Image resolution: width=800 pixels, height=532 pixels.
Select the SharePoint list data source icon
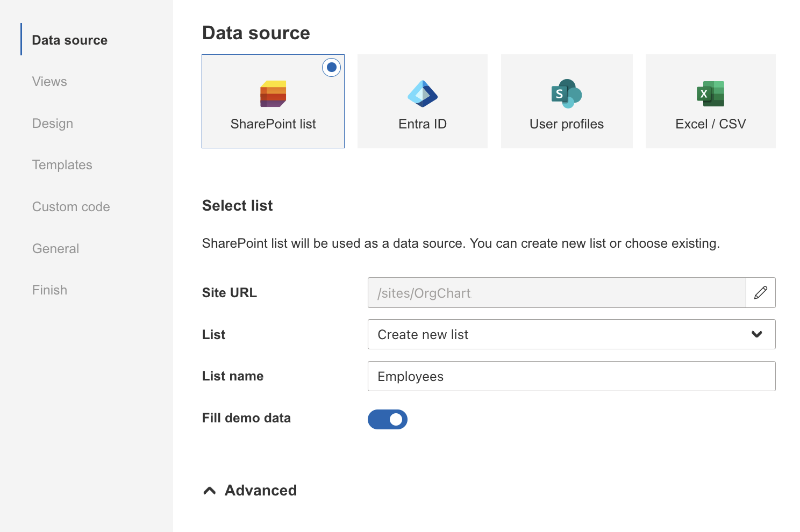(x=273, y=101)
